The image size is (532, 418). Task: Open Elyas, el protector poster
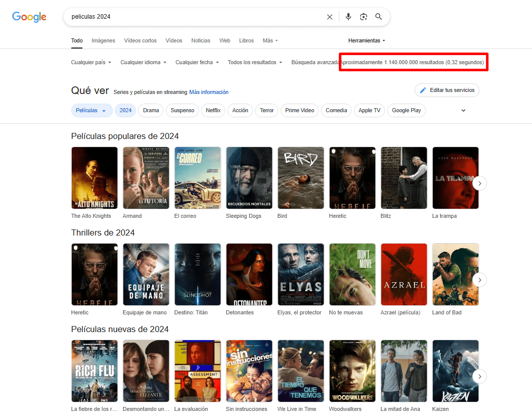coord(301,274)
